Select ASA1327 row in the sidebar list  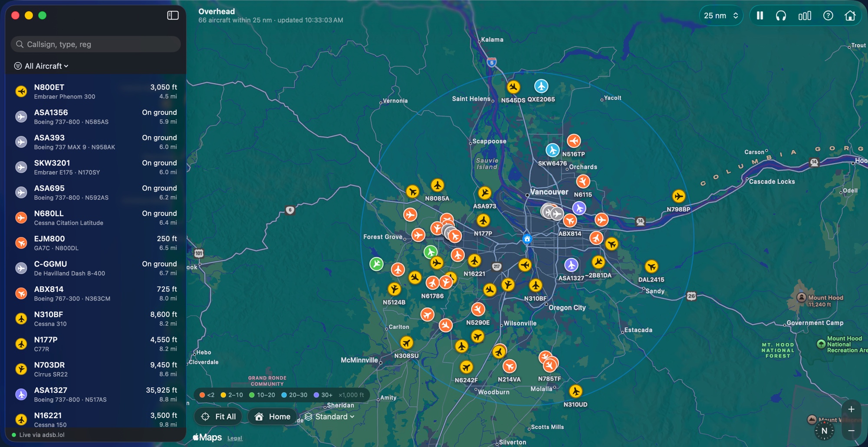[96, 394]
